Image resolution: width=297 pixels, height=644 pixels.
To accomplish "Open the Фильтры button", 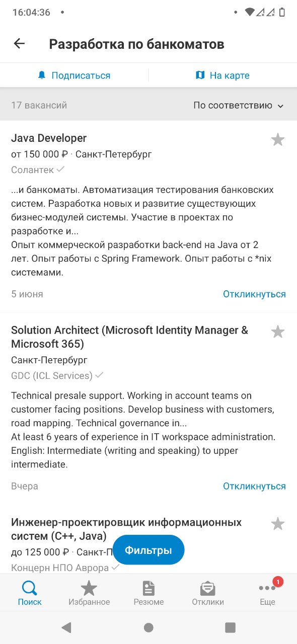I will click(x=148, y=550).
